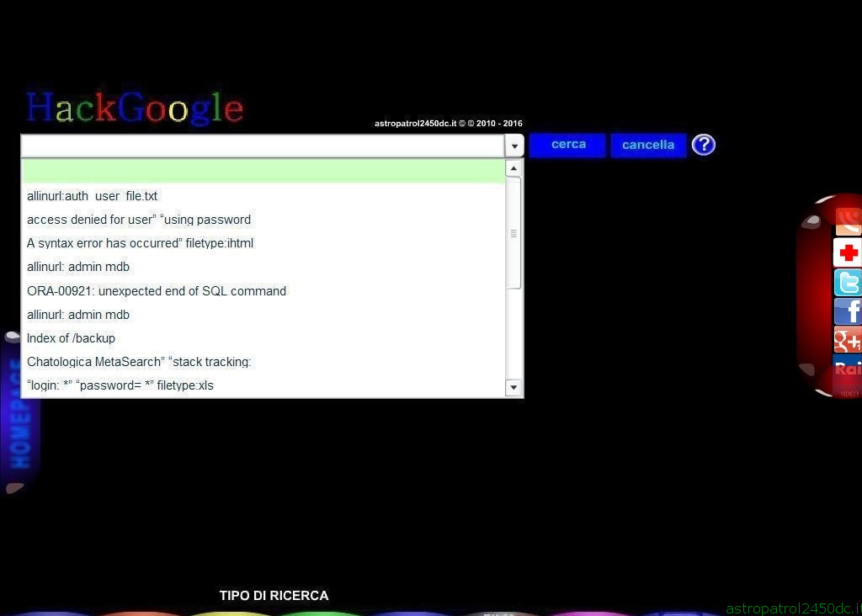
Task: Click the "astropatrol2450dc.it © 2010 - 2016" copyright text
Action: coord(449,124)
